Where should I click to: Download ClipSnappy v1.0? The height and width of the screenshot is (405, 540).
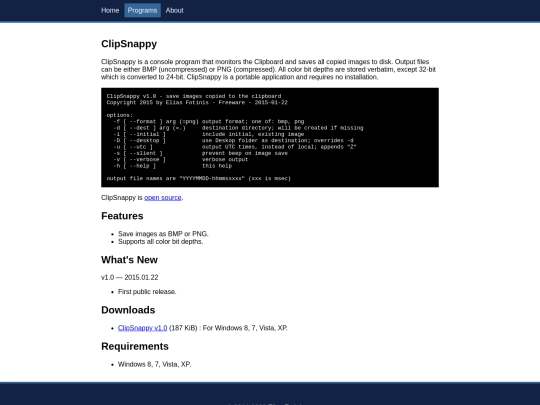pyautogui.click(x=142, y=328)
